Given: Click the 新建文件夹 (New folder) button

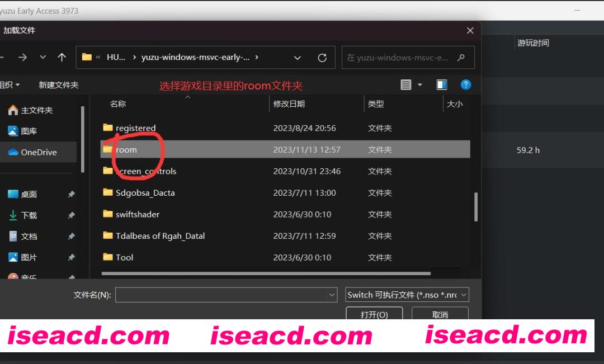Looking at the screenshot, I should tap(58, 85).
